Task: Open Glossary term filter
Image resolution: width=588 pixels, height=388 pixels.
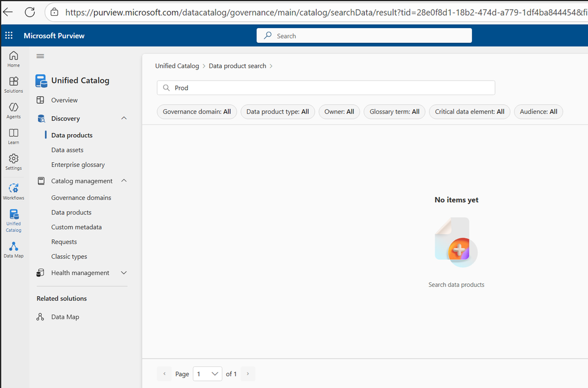Action: (x=394, y=112)
